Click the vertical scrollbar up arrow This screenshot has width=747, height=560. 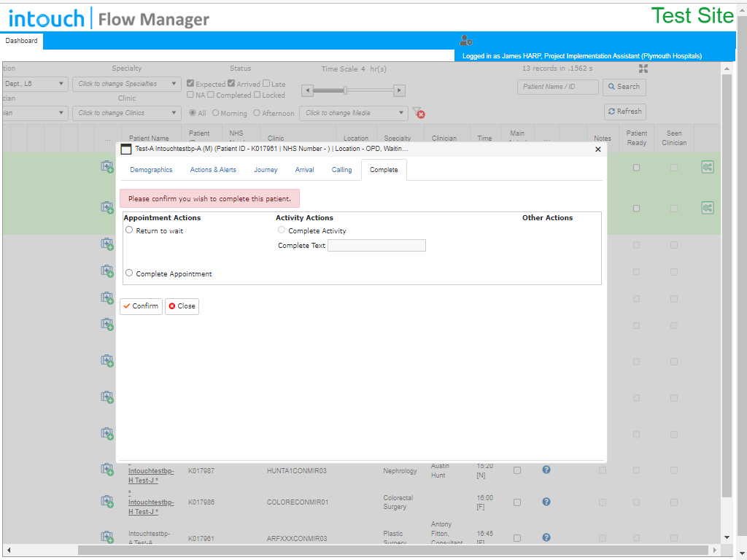pyautogui.click(x=727, y=69)
